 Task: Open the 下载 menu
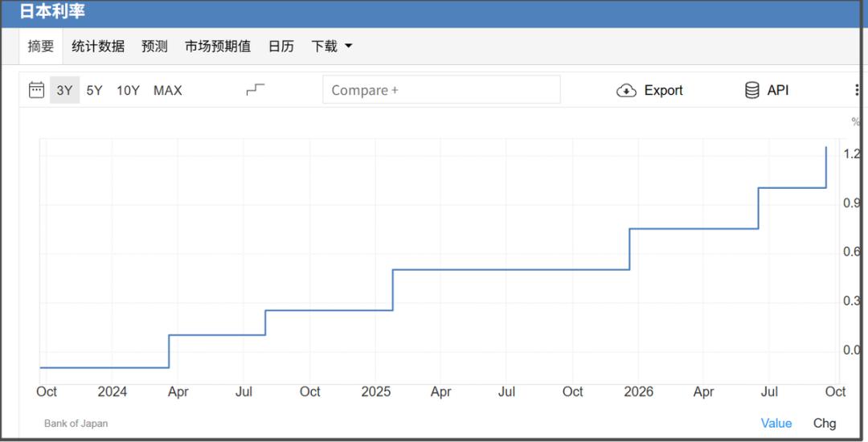[x=331, y=46]
